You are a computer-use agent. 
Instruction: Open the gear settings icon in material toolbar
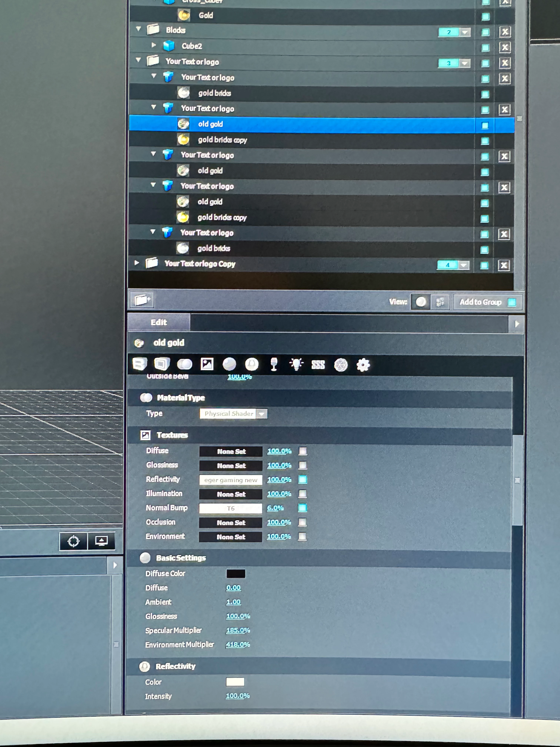363,365
